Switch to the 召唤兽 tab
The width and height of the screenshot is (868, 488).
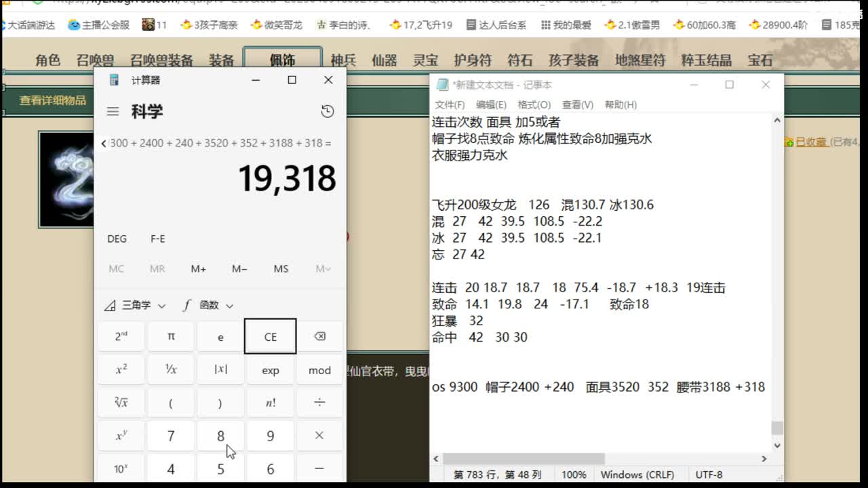pos(96,60)
